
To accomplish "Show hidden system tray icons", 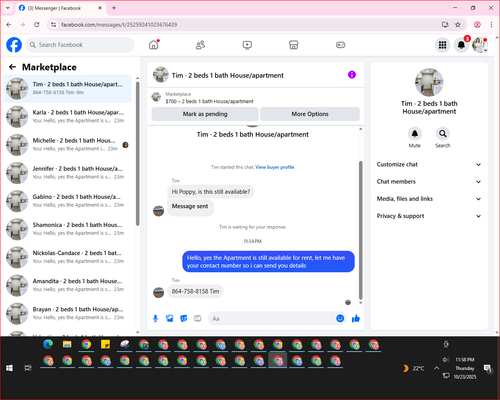I will coord(436,368).
